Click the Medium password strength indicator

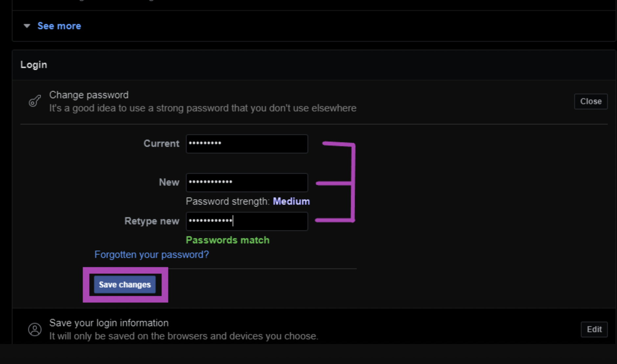tap(291, 201)
